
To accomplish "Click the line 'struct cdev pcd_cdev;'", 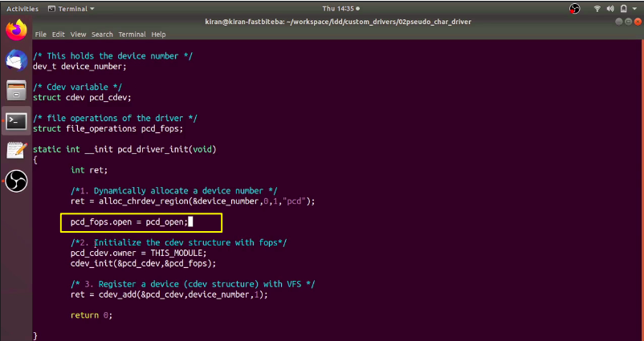I will (x=82, y=98).
